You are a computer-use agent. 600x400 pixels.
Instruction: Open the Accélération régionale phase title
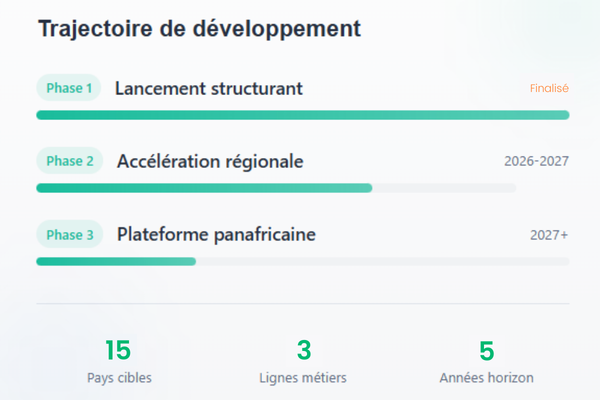pos(210,161)
